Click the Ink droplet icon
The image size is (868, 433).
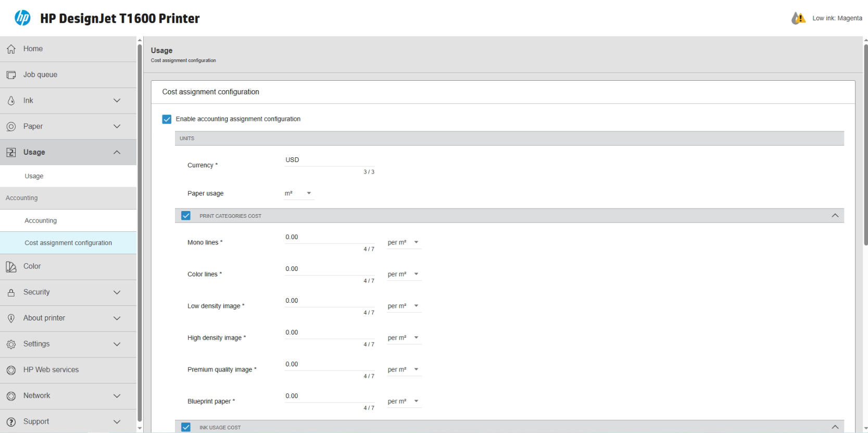pos(11,101)
